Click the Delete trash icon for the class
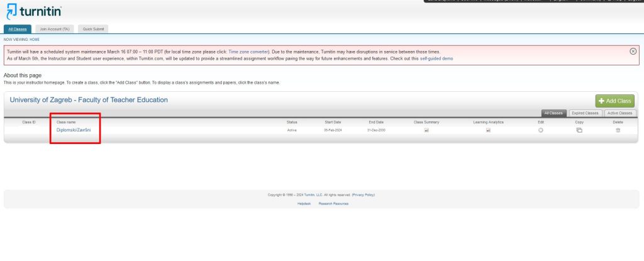The width and height of the screenshot is (644, 261). coord(618,130)
